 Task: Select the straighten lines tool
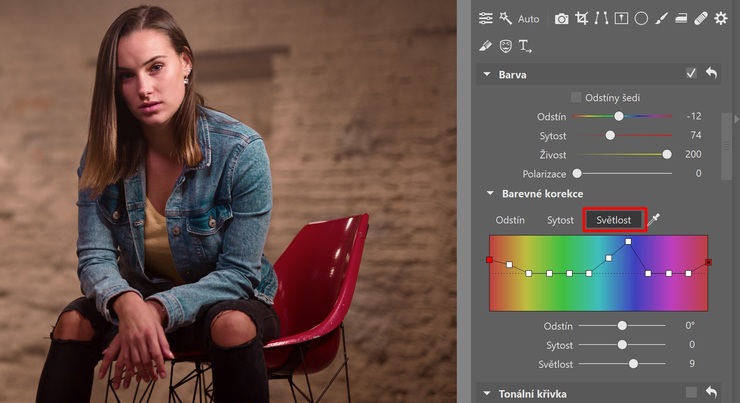[x=601, y=18]
